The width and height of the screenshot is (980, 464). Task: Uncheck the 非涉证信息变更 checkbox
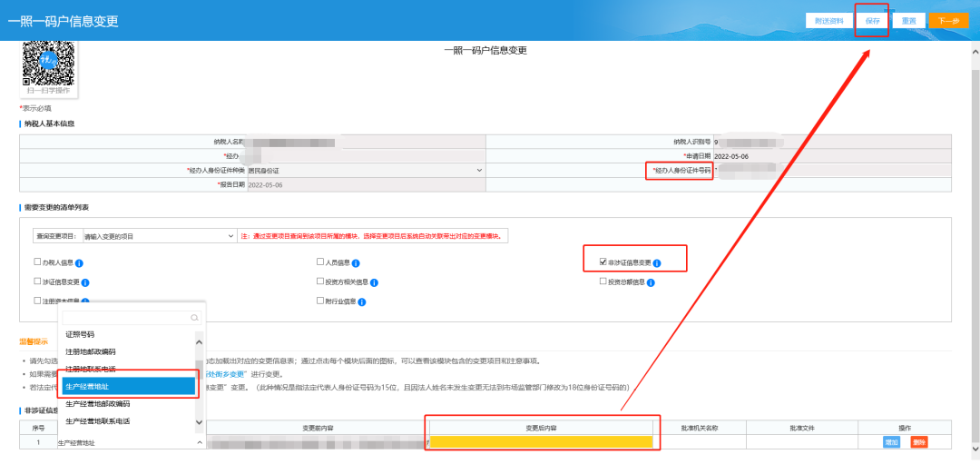(603, 262)
